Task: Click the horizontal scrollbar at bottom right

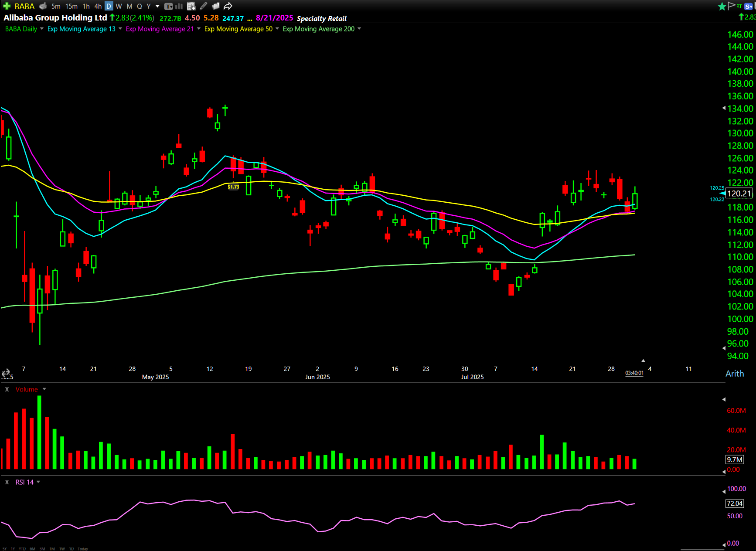Action: click(x=702, y=549)
